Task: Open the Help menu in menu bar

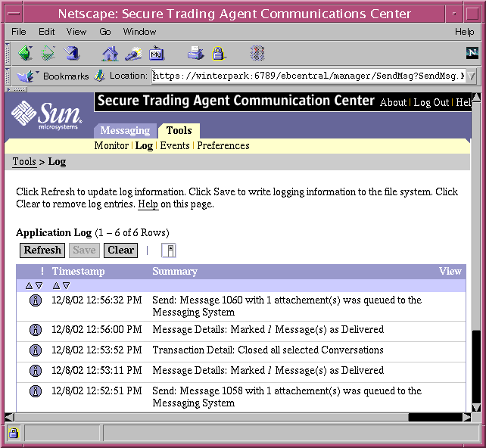Action: (x=464, y=32)
